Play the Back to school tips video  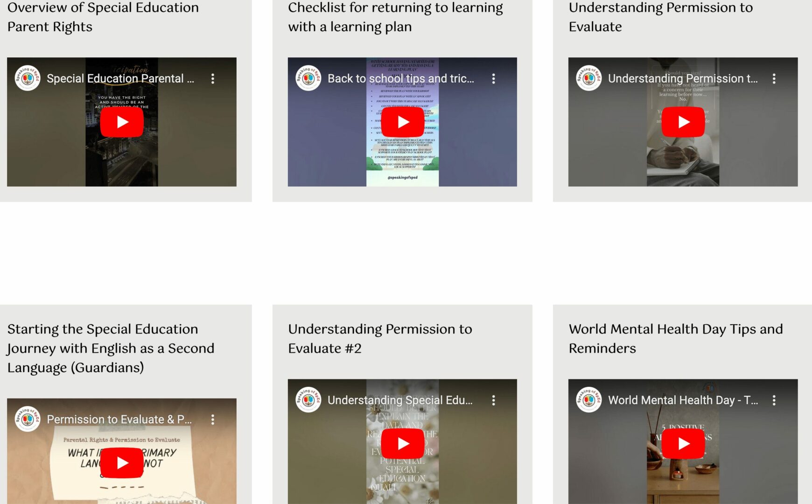403,122
